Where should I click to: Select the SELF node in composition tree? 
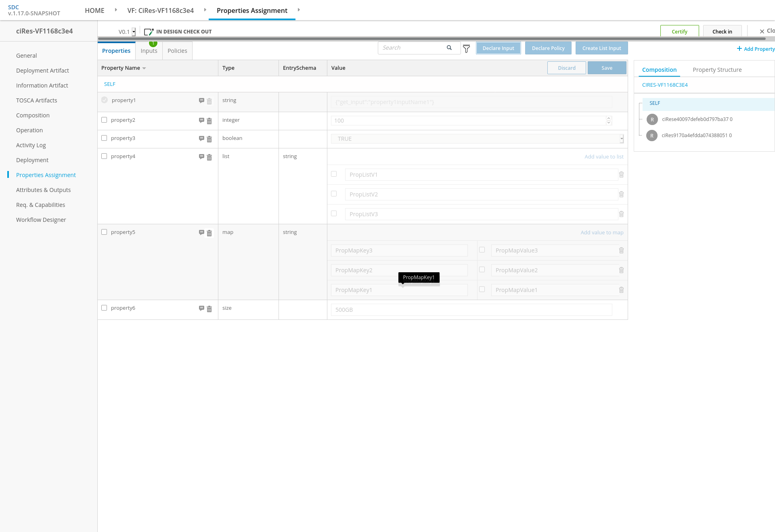pyautogui.click(x=655, y=103)
